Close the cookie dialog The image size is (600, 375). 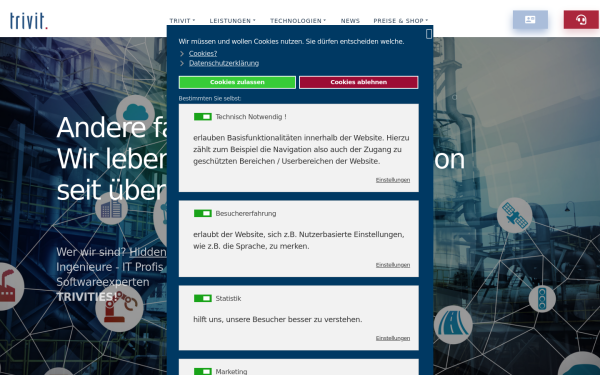pyautogui.click(x=429, y=34)
